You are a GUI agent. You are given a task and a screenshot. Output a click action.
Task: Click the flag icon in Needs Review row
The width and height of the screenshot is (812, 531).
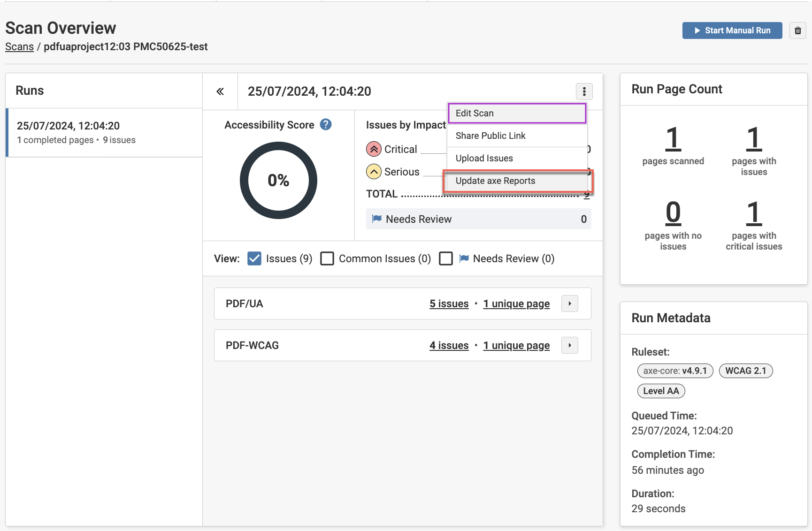[376, 219]
